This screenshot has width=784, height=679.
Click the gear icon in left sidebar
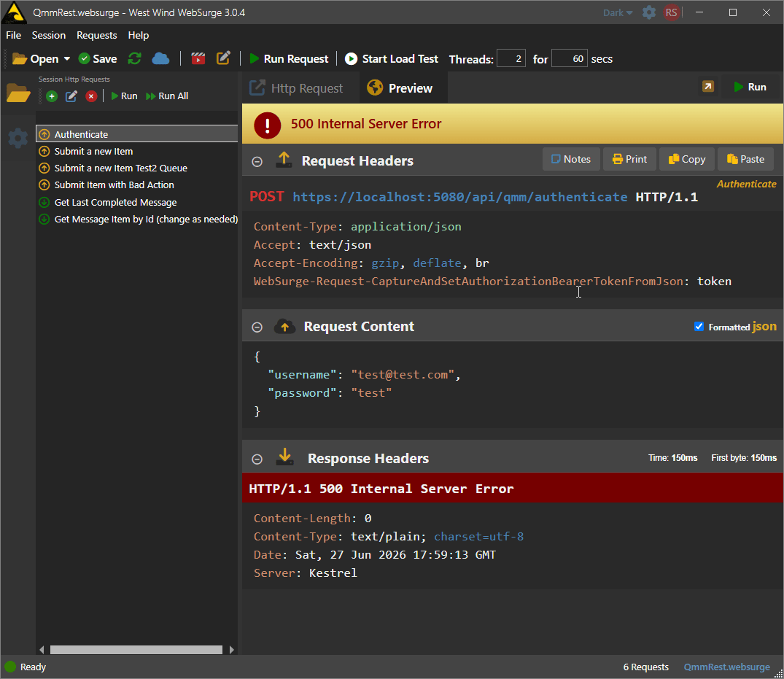pos(18,138)
